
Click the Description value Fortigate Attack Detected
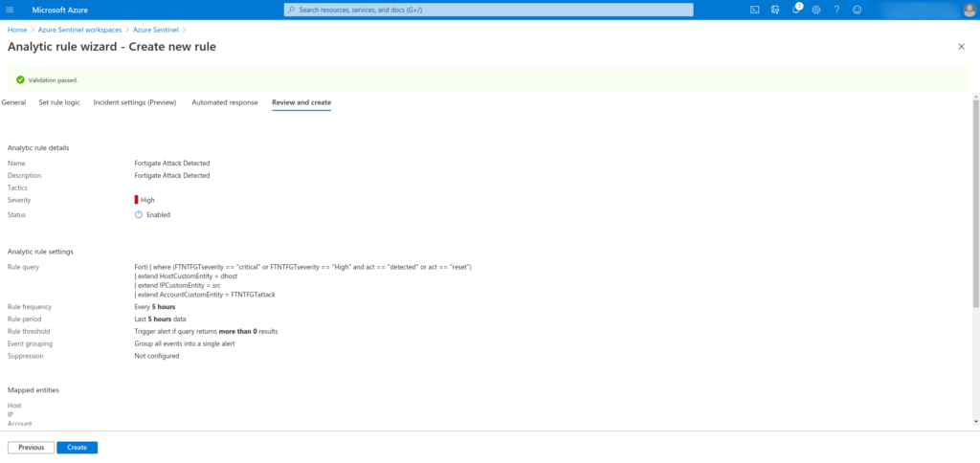pos(172,176)
